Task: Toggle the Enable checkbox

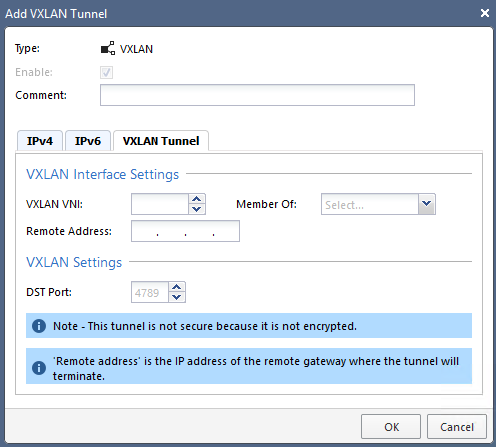Action: (106, 72)
